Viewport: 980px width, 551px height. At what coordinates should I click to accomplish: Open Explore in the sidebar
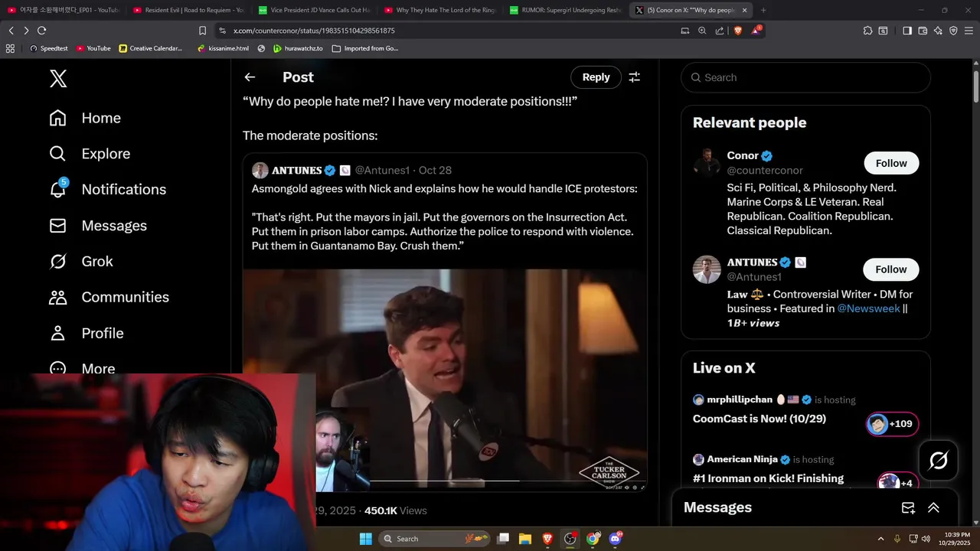coord(90,154)
